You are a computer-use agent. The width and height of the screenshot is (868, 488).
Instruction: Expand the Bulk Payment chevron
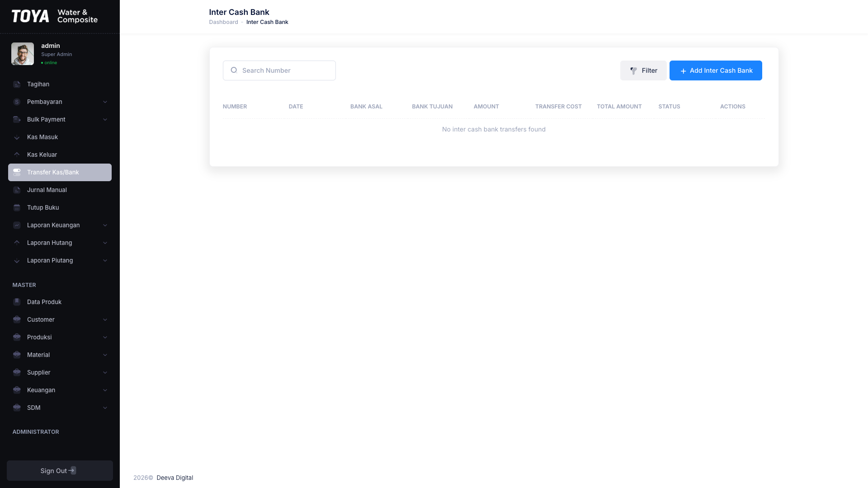tap(105, 120)
